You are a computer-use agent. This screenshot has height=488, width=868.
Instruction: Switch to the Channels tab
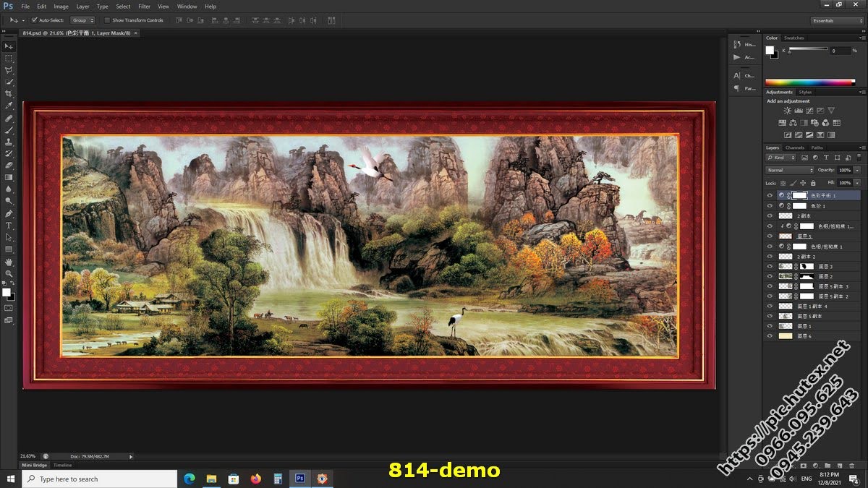(x=794, y=147)
